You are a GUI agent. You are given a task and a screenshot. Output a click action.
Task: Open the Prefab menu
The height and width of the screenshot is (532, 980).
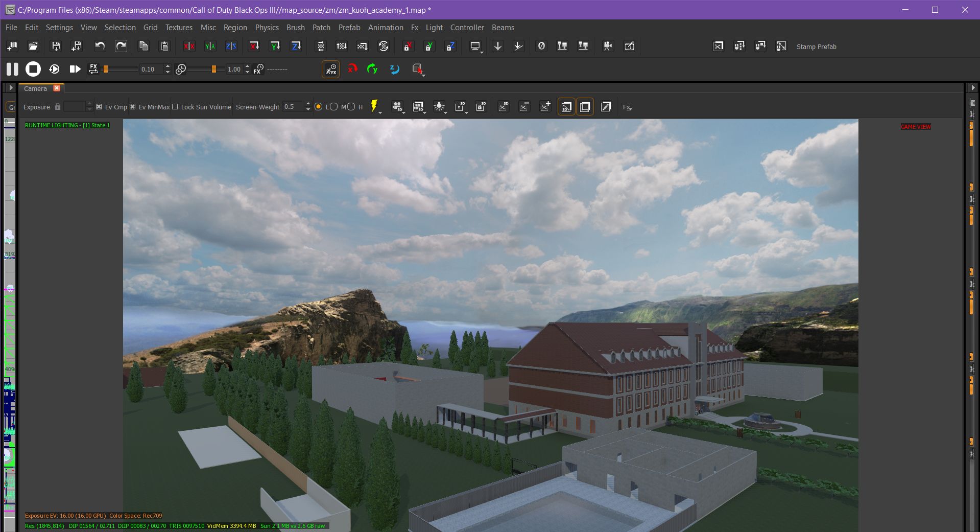(x=349, y=27)
